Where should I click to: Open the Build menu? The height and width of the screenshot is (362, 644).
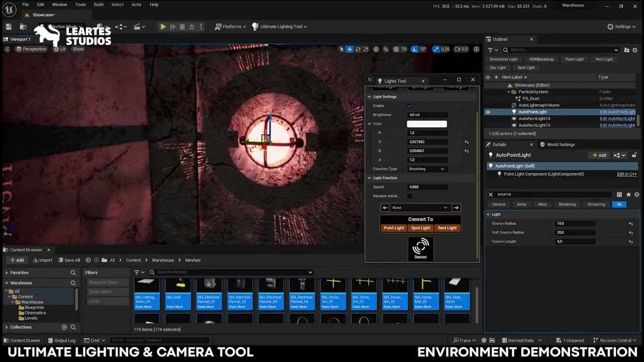coord(99,5)
